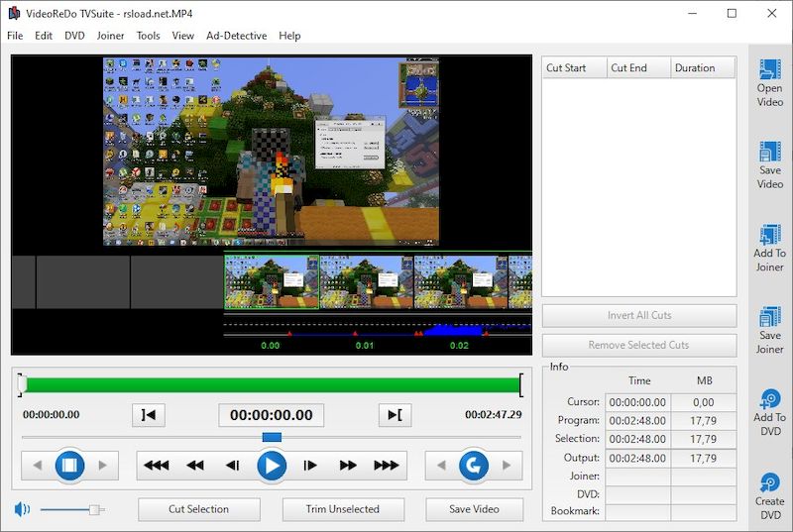Open the Open Video tool
The width and height of the screenshot is (793, 532).
[770, 82]
